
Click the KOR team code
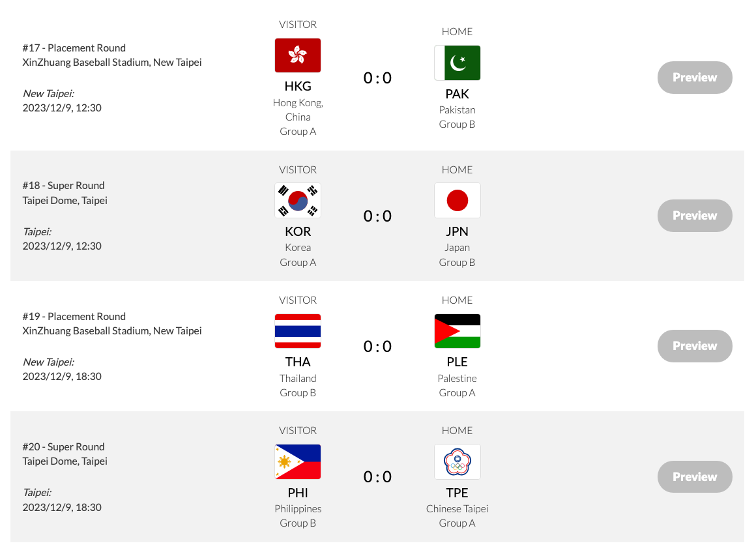(298, 231)
